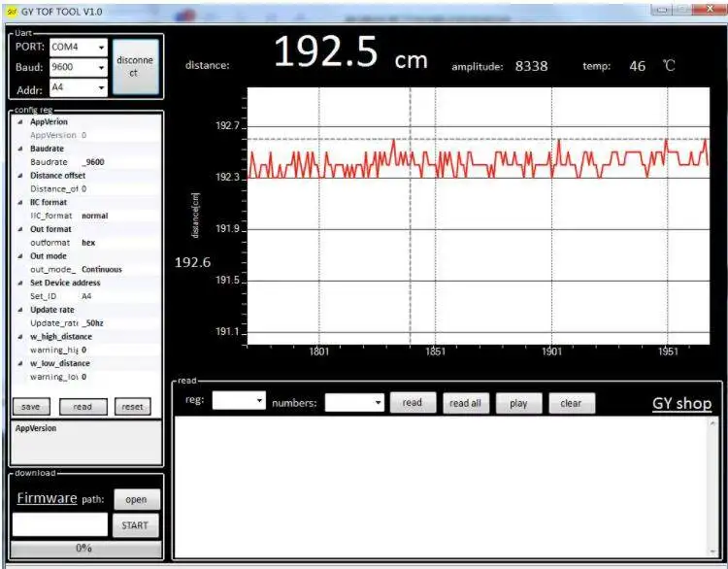
Task: Collapse the w_low_distance section
Action: coord(20,364)
